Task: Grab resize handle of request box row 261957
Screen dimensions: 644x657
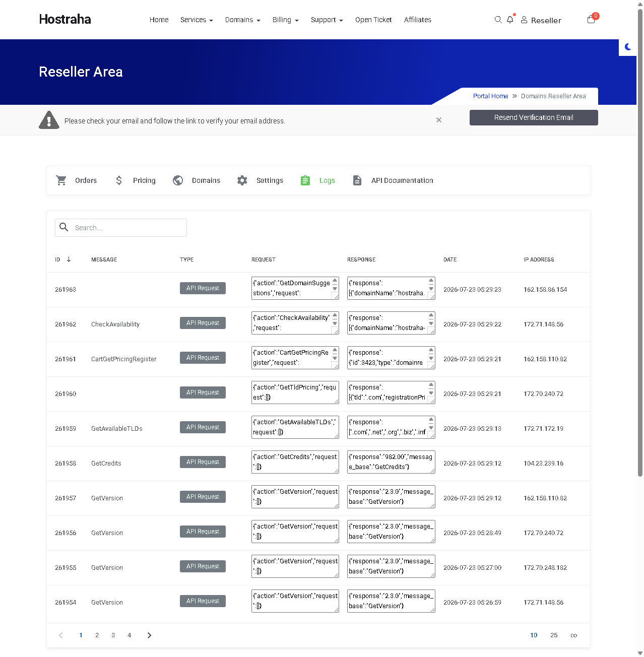Action: pyautogui.click(x=336, y=505)
